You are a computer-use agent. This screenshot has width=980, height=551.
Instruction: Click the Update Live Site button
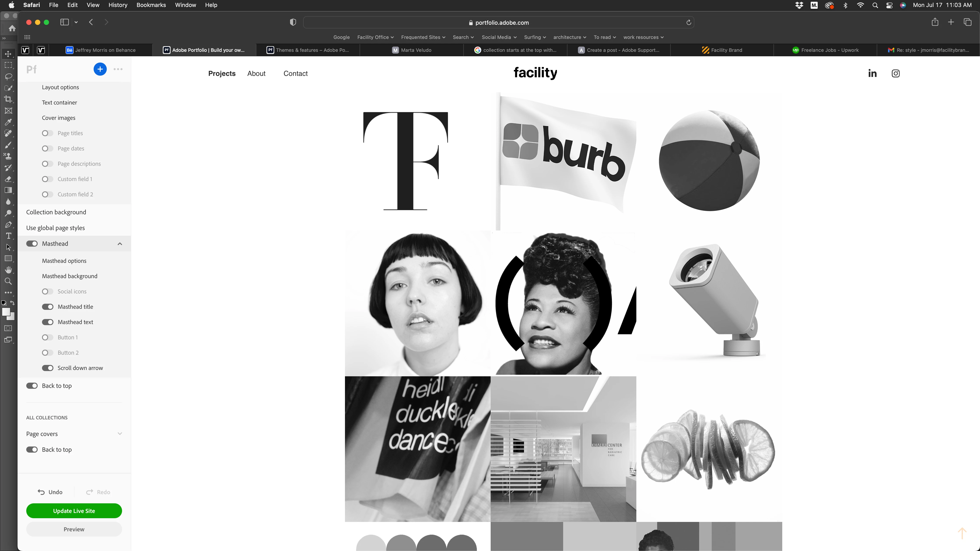tap(74, 511)
